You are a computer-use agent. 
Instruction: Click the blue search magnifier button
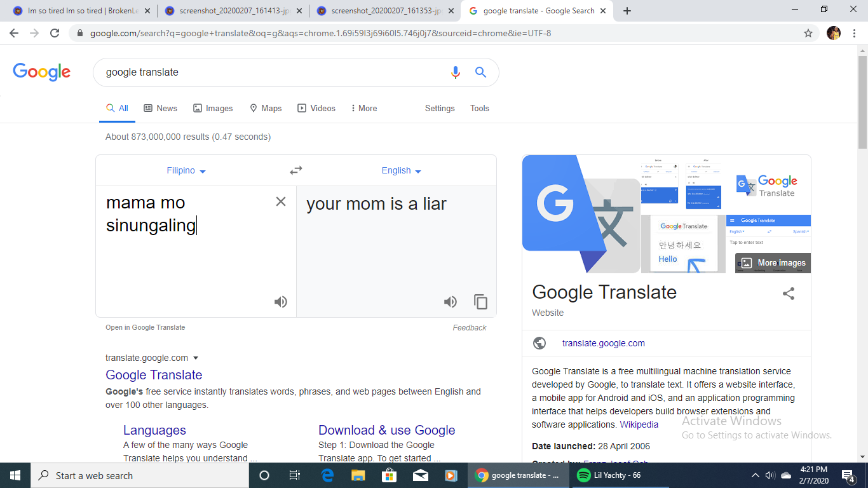[480, 72]
